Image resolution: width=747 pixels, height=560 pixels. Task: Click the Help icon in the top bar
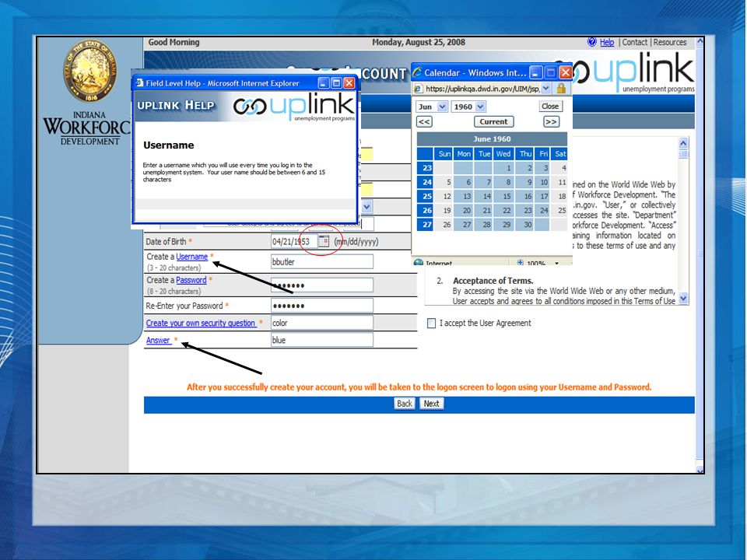coord(591,42)
